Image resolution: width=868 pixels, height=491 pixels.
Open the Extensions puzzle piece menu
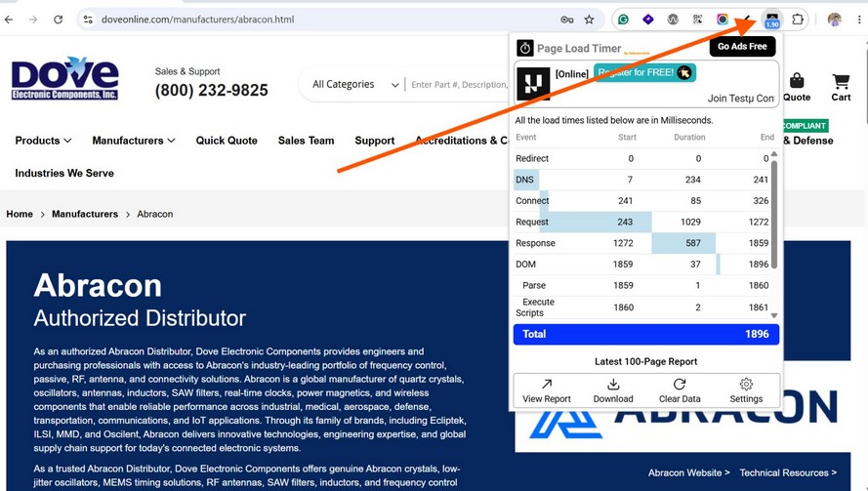tap(797, 20)
